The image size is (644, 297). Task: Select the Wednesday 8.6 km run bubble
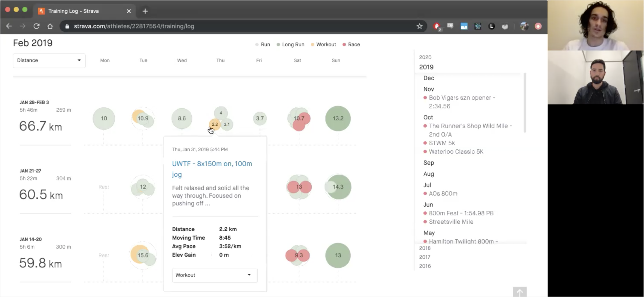tap(182, 118)
